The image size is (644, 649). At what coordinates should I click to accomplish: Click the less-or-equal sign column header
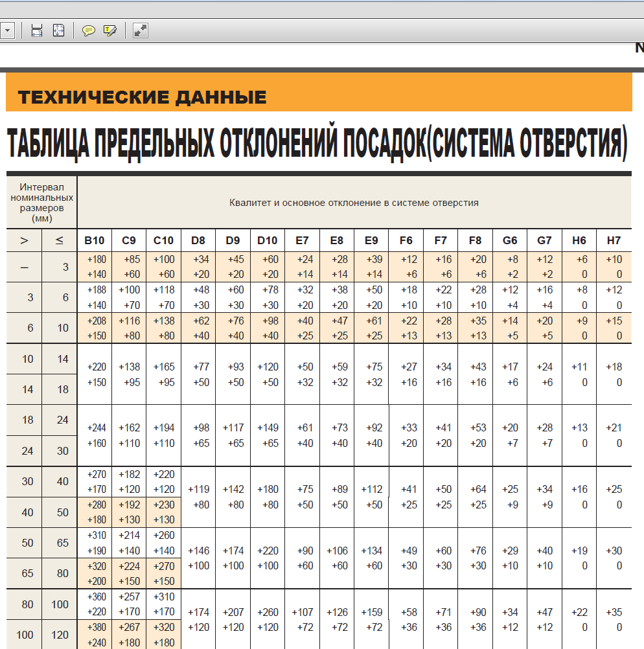pos(59,240)
